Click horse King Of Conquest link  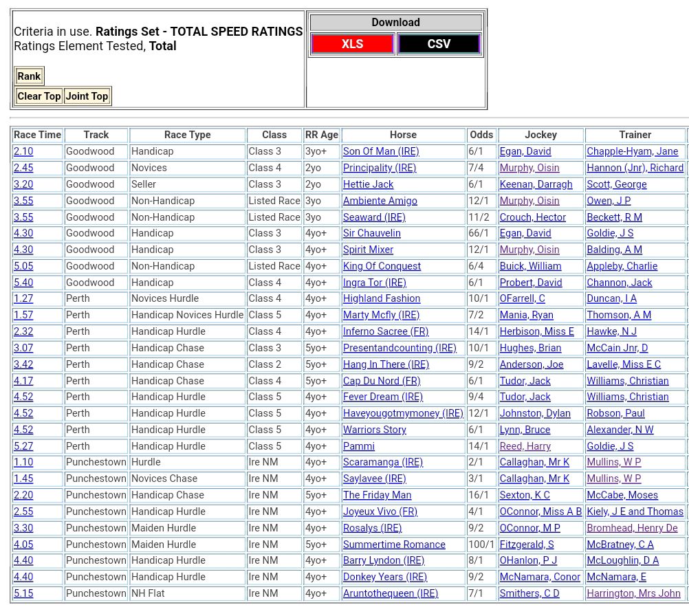(382, 266)
